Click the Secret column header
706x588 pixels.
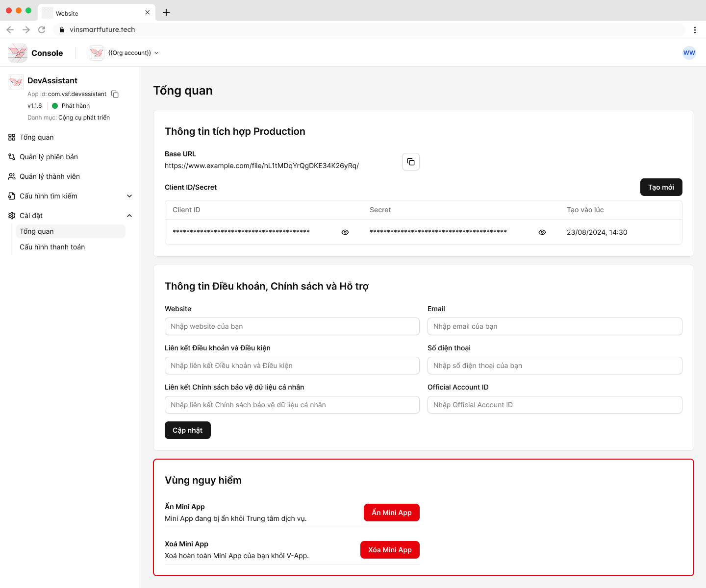[380, 210]
